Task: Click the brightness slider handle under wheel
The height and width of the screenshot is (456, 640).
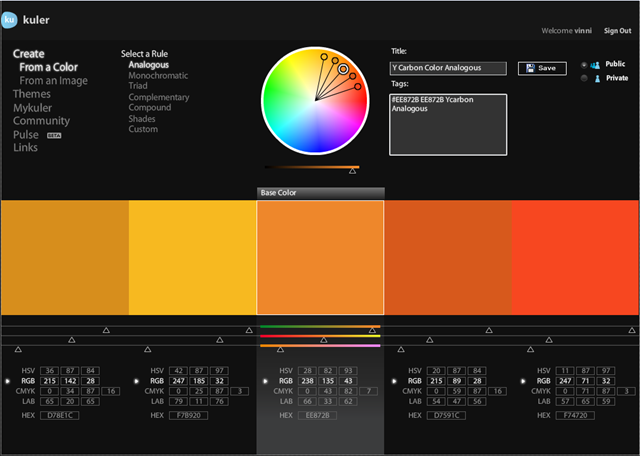Action: [x=352, y=171]
